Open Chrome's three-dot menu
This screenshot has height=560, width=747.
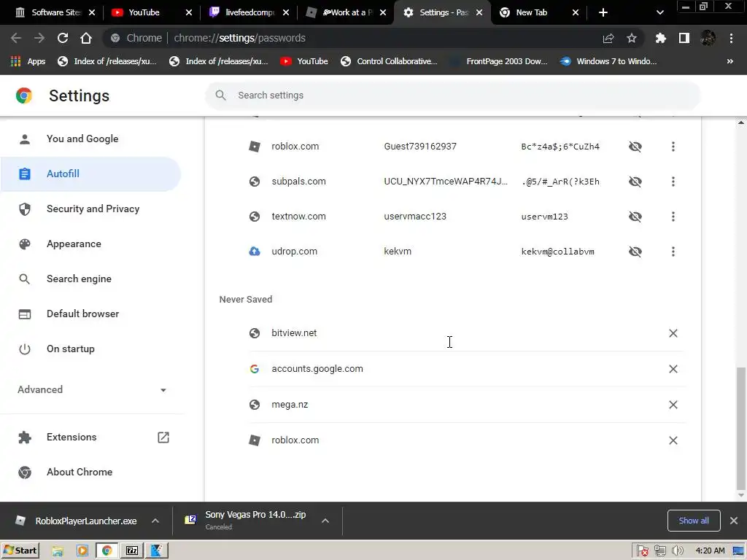point(731,38)
